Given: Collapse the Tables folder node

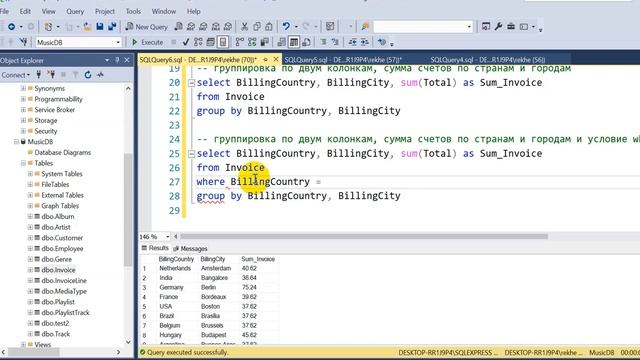Looking at the screenshot, I should pos(23,163).
